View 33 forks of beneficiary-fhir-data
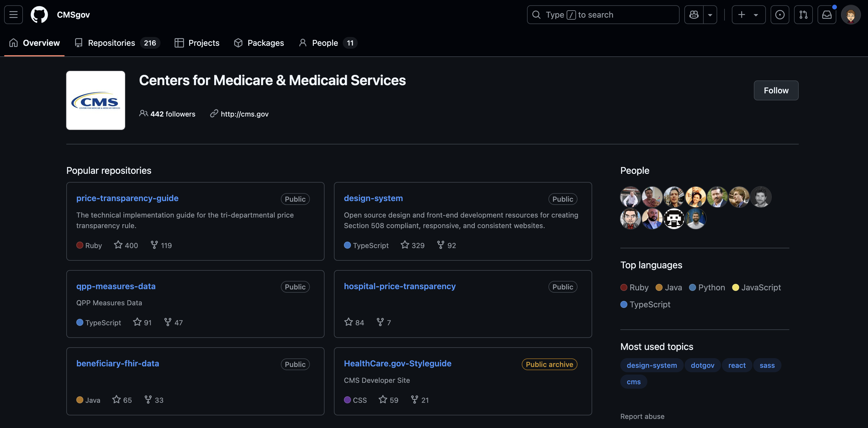Image resolution: width=868 pixels, height=428 pixels. click(x=154, y=400)
